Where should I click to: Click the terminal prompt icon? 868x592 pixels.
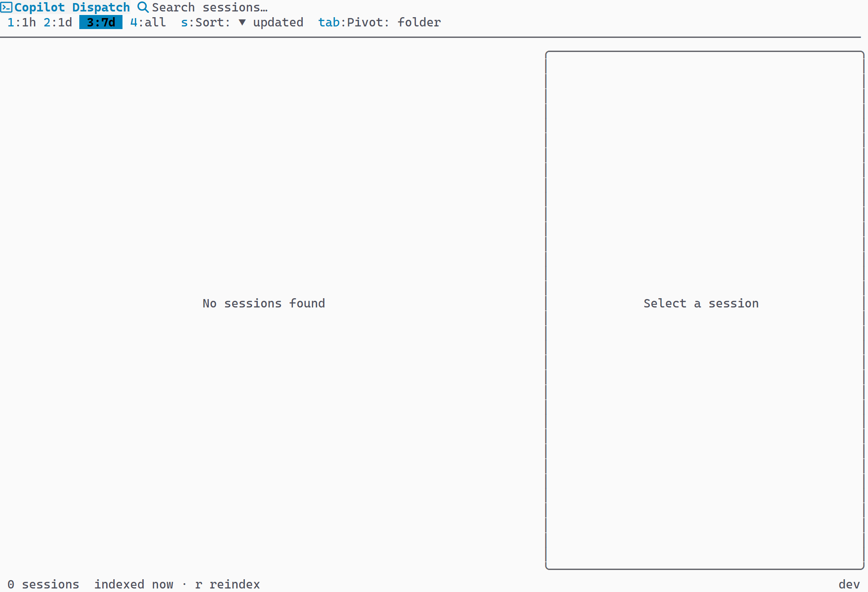[x=7, y=7]
